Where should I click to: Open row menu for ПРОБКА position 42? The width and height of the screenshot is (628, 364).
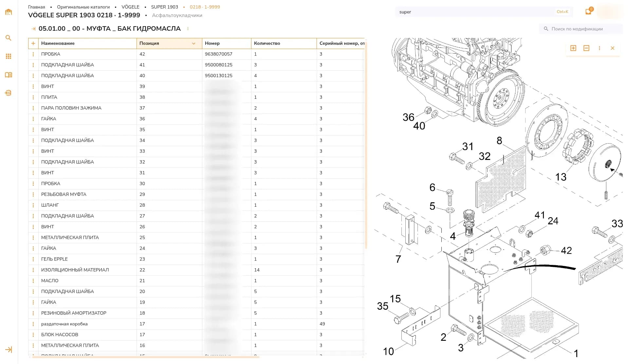(x=33, y=54)
